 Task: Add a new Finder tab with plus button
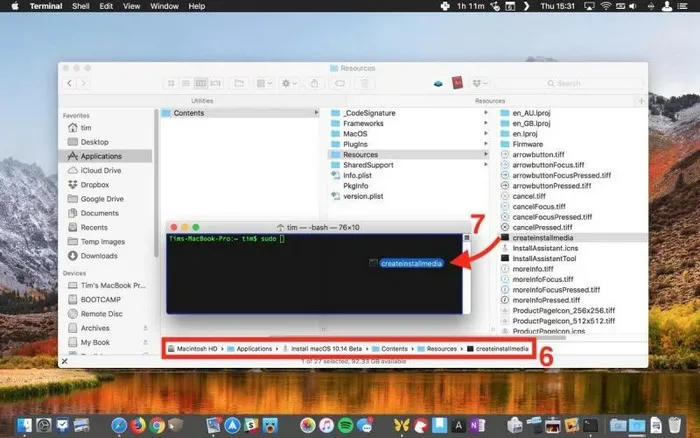point(641,101)
